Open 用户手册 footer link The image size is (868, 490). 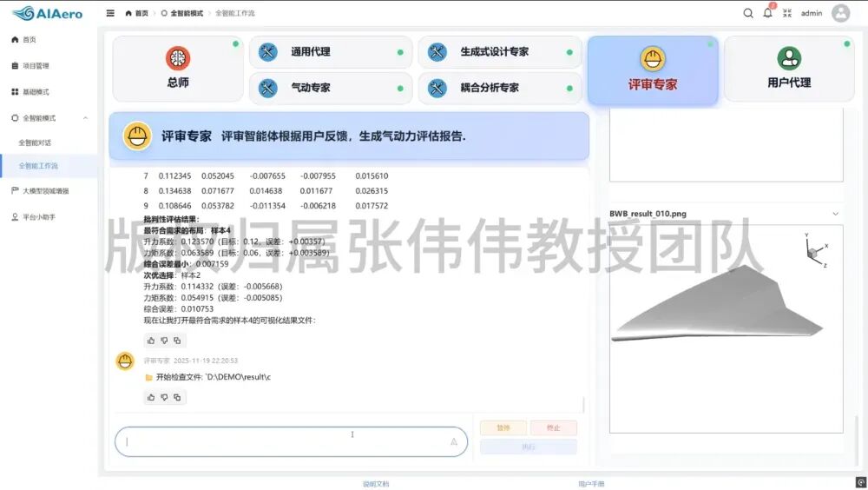click(591, 484)
